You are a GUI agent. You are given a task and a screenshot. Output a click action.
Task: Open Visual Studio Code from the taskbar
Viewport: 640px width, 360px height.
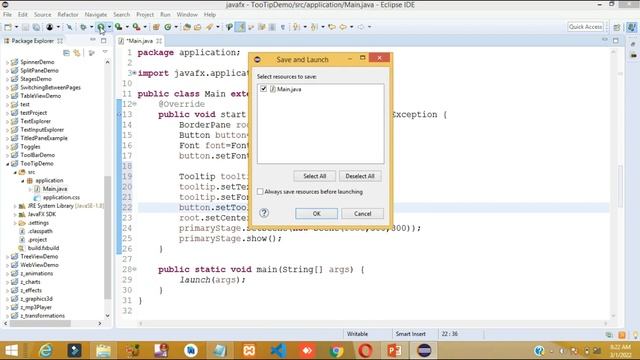coord(279,350)
